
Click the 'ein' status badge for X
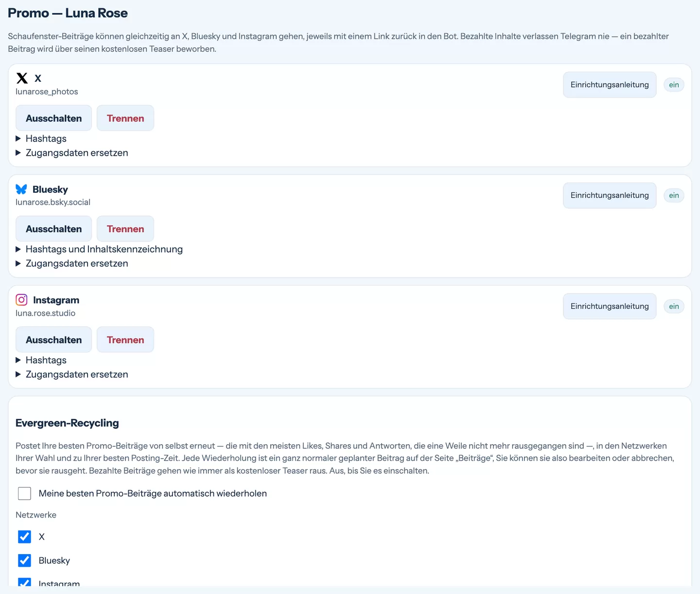click(x=674, y=85)
